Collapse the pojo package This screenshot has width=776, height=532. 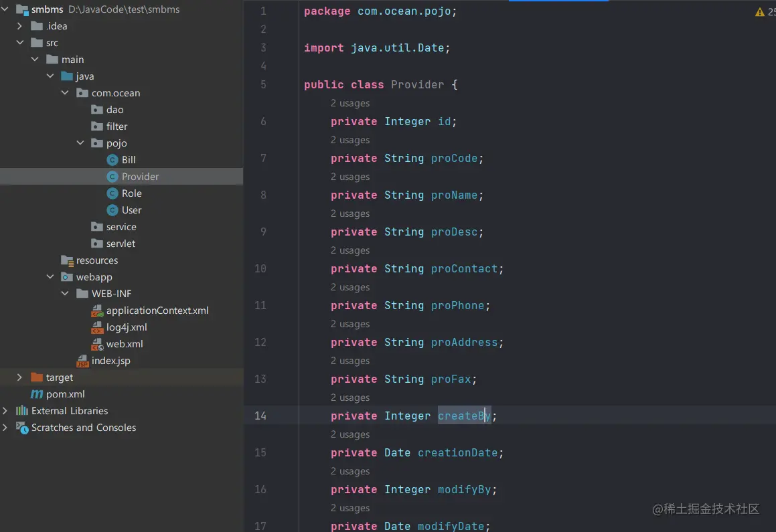click(x=80, y=143)
